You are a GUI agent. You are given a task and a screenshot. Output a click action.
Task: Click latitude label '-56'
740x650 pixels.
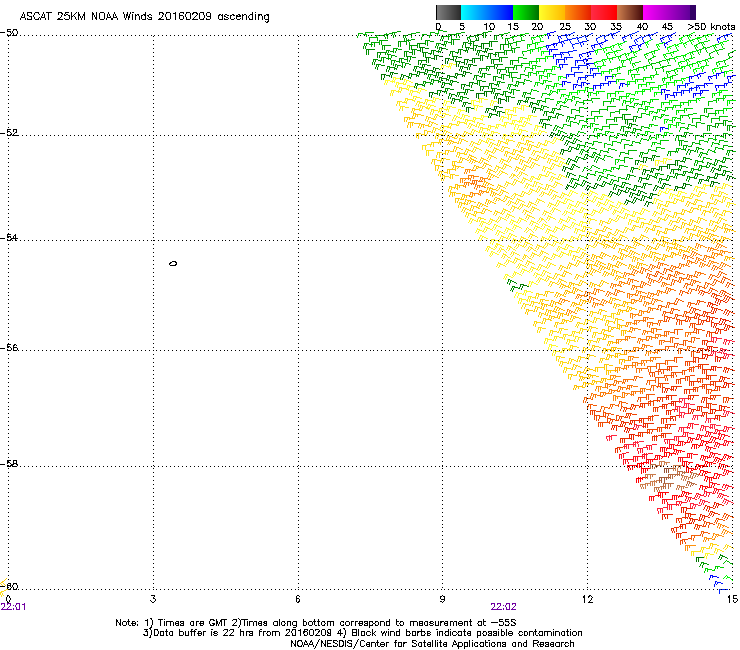9,347
